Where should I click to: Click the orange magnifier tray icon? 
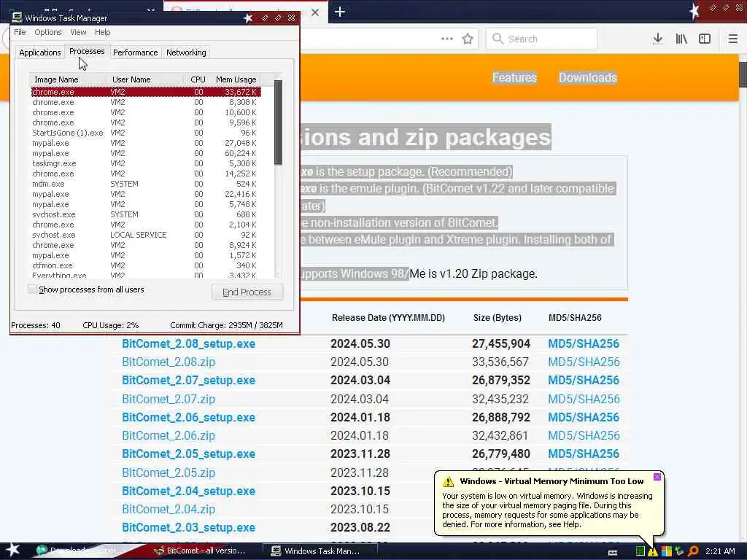(x=693, y=551)
